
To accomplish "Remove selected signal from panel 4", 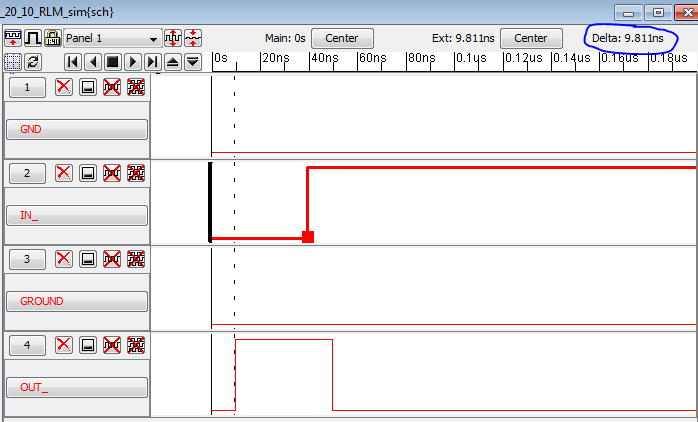I will coord(112,345).
